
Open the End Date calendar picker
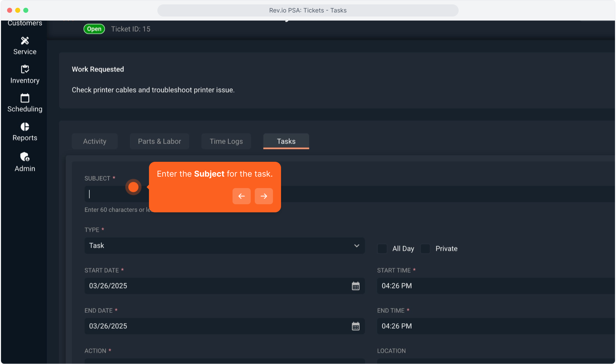click(x=356, y=326)
